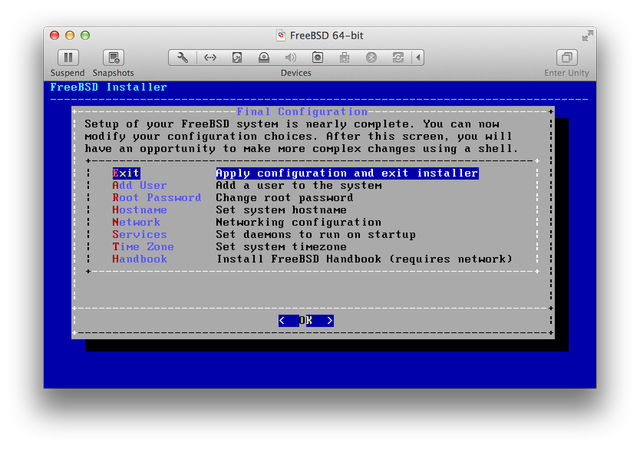The image size is (640, 449).
Task: Click 'Set system timezone' description
Action: coord(281,247)
